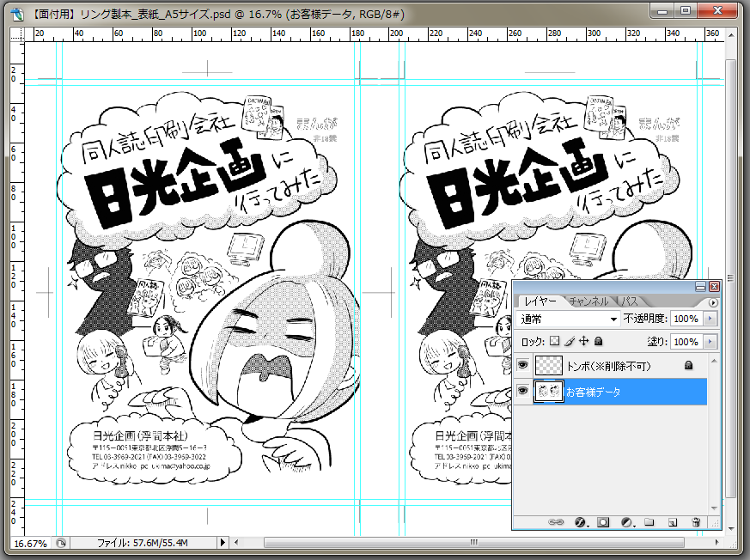Expand the 塗り fill slider arrow

709,342
